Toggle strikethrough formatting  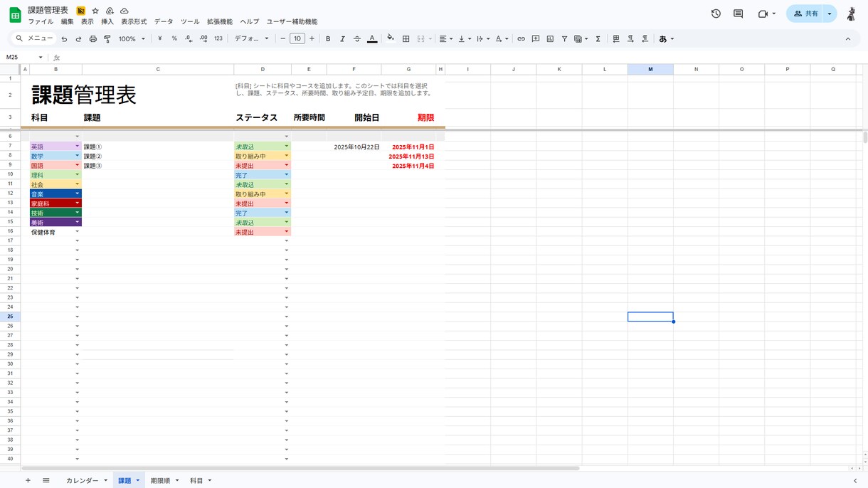point(357,39)
